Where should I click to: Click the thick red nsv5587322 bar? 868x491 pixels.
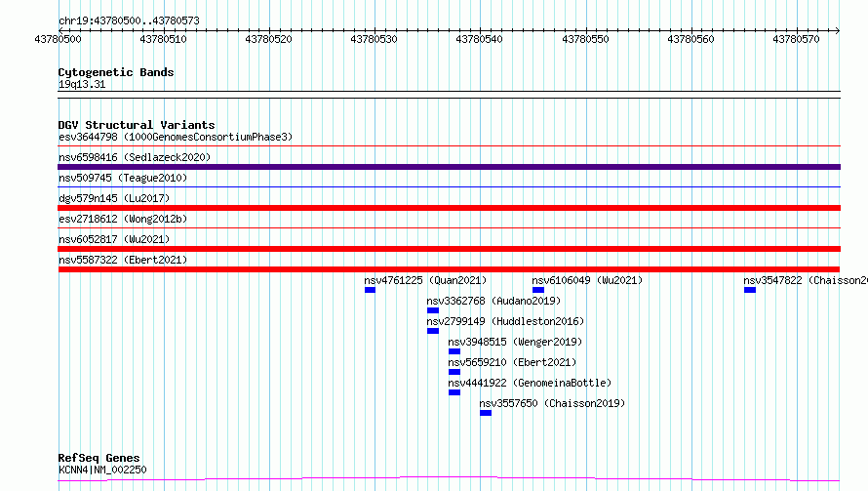click(449, 269)
